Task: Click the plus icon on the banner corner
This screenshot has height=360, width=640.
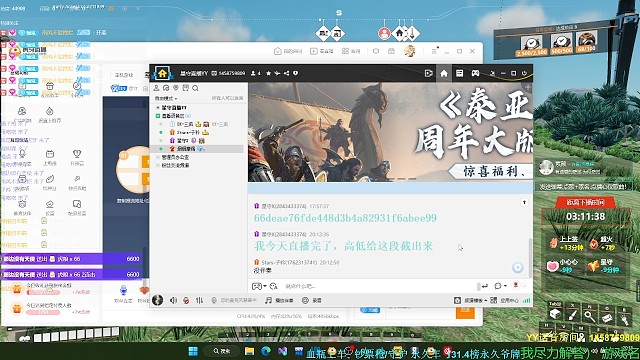Action: (528, 87)
